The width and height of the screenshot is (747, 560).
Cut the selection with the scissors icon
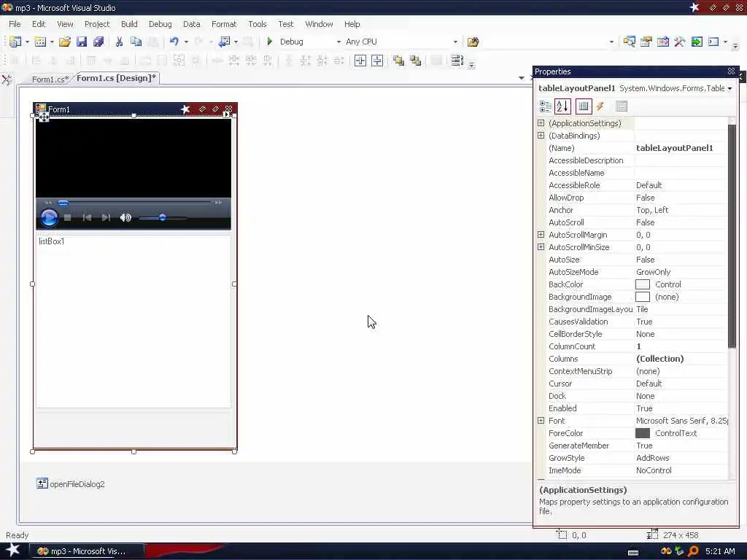(x=119, y=42)
